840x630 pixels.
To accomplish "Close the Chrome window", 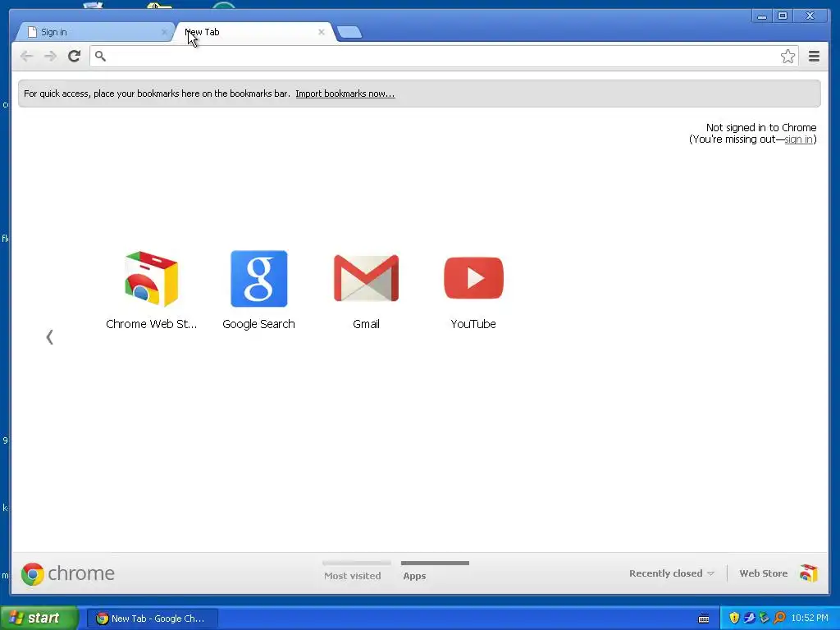I will click(810, 16).
